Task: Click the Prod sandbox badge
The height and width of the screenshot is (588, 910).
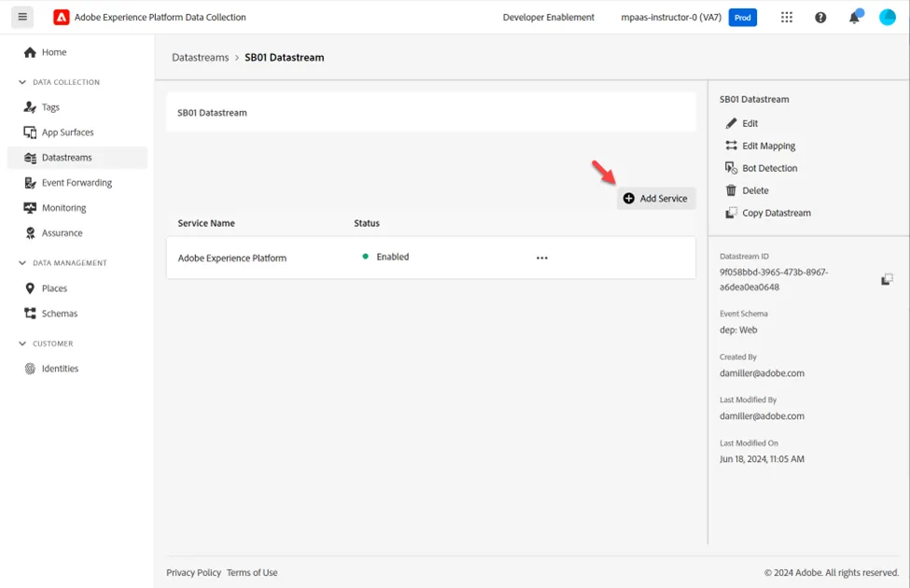Action: (x=743, y=18)
